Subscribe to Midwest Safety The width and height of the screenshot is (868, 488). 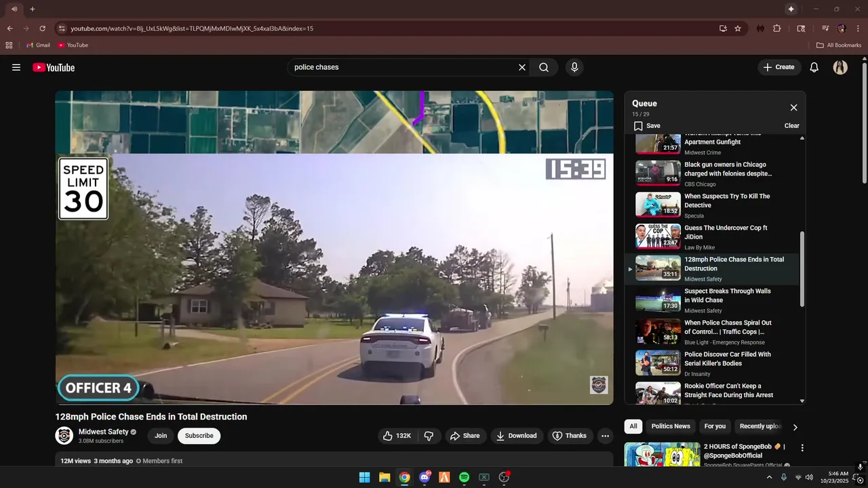[x=199, y=436]
